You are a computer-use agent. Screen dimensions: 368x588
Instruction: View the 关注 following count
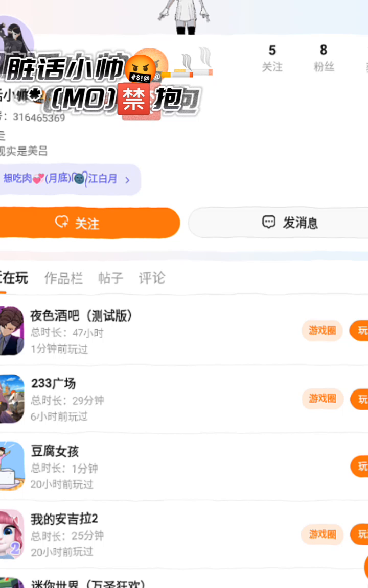pyautogui.click(x=272, y=58)
